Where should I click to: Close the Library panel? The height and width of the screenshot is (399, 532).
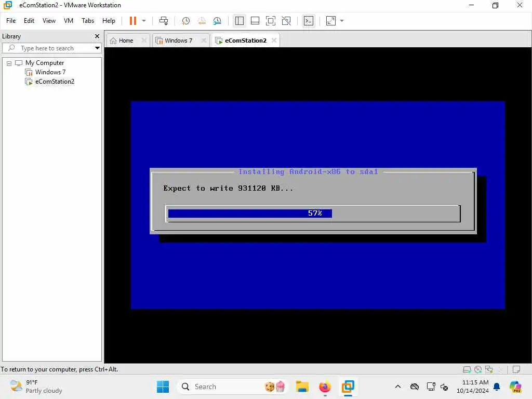97,36
